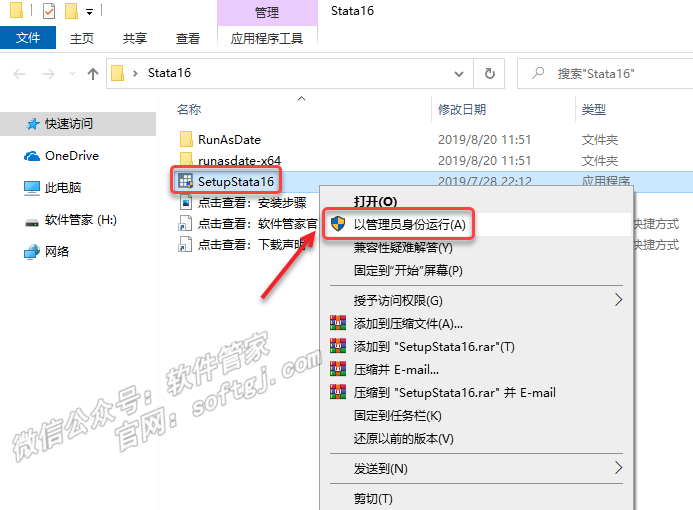This screenshot has height=510, width=693.
Task: Sort by the 类型 column header
Action: tap(594, 109)
